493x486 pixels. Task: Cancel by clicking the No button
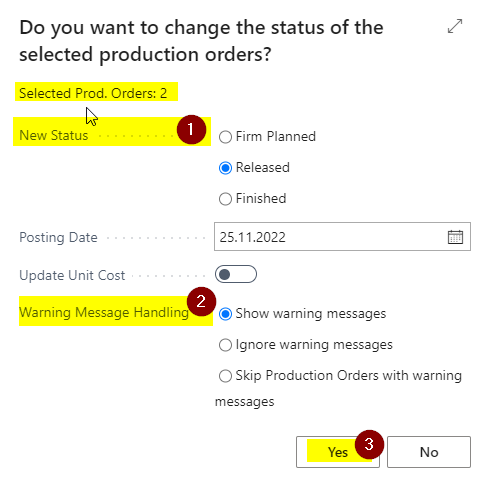tap(429, 452)
